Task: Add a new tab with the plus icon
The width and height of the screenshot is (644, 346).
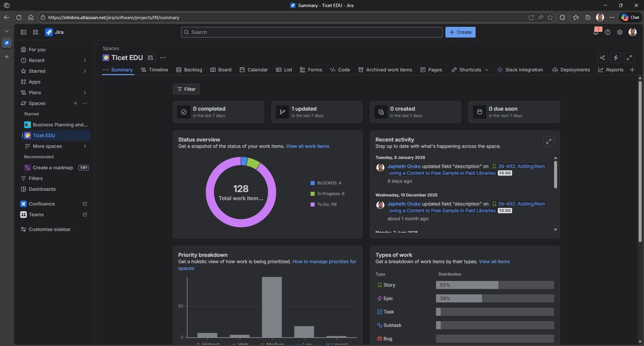Action: [x=632, y=70]
